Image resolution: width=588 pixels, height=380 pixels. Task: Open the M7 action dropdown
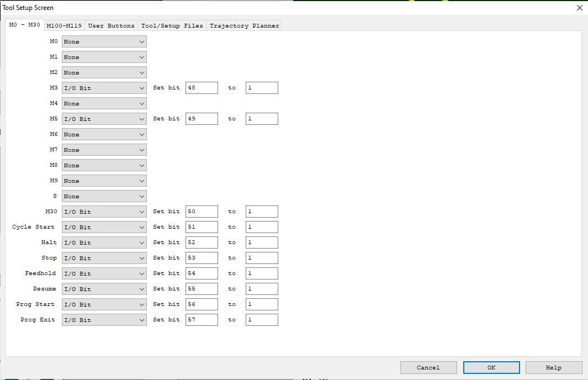click(104, 150)
